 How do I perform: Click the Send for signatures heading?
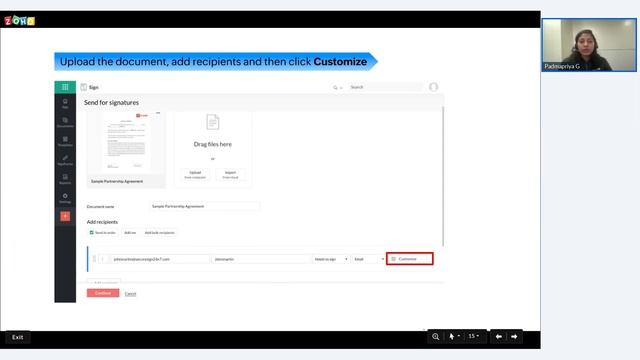pyautogui.click(x=111, y=102)
